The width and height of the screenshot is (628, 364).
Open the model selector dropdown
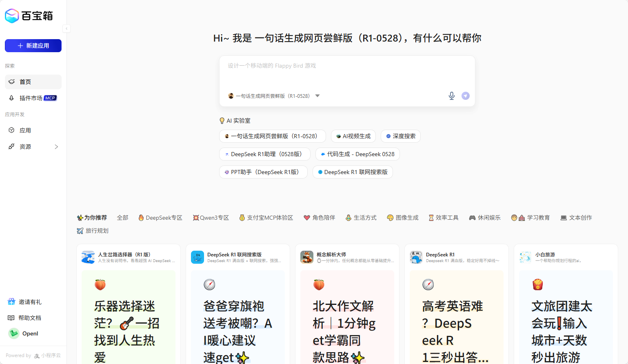click(317, 96)
